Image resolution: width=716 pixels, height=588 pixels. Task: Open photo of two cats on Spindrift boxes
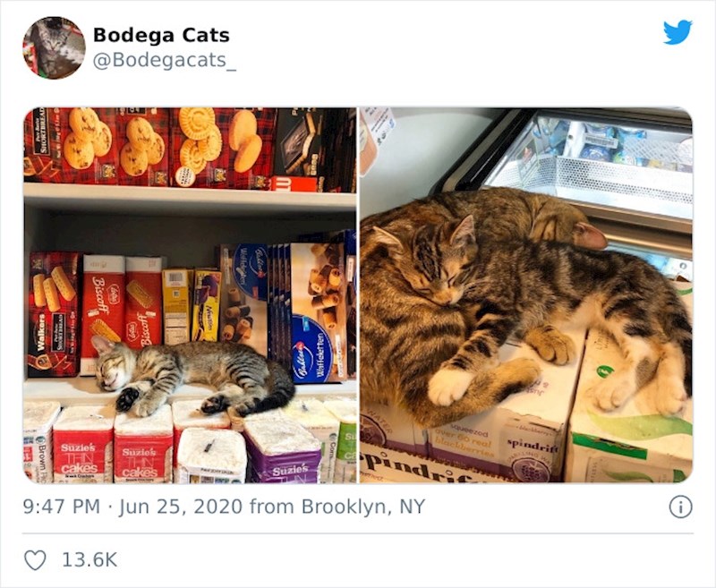(x=526, y=295)
